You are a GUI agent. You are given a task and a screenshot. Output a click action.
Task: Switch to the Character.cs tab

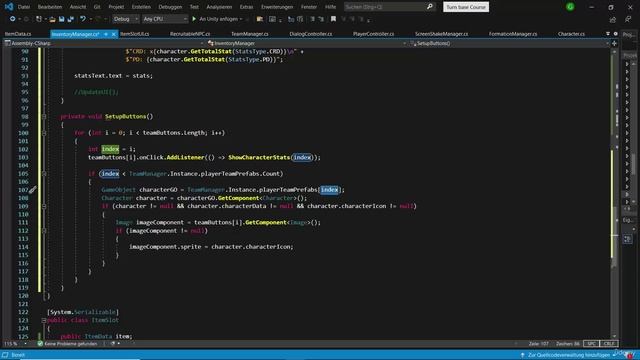click(571, 34)
